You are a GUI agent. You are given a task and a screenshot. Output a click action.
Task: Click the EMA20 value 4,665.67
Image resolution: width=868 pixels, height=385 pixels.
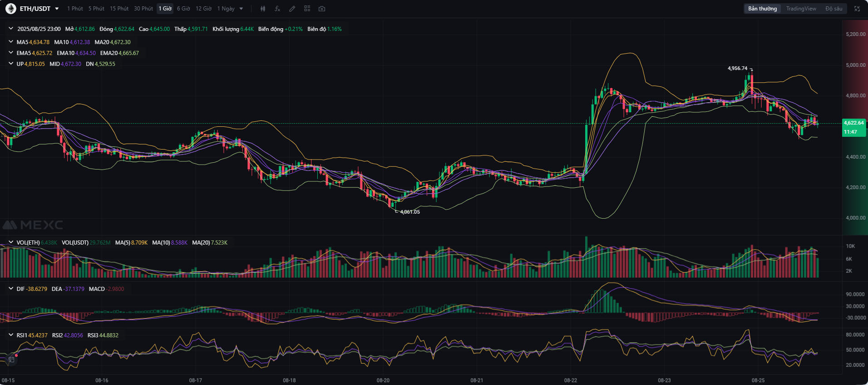[128, 53]
